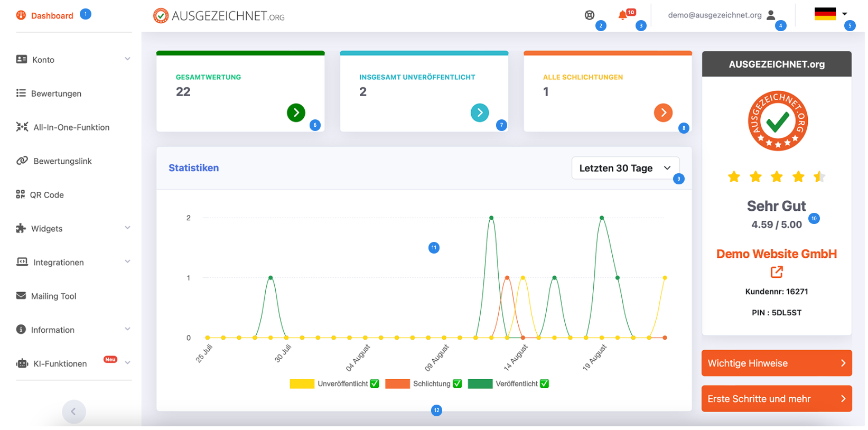Click the orange Schlichtung legend swatch
868x430 pixels.
(x=397, y=384)
